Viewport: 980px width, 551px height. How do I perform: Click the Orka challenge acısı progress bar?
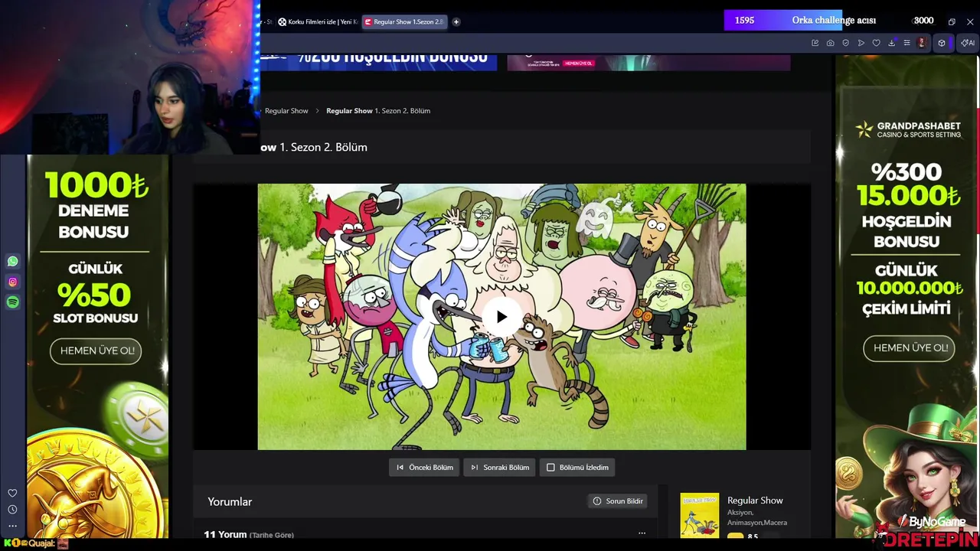(x=834, y=21)
